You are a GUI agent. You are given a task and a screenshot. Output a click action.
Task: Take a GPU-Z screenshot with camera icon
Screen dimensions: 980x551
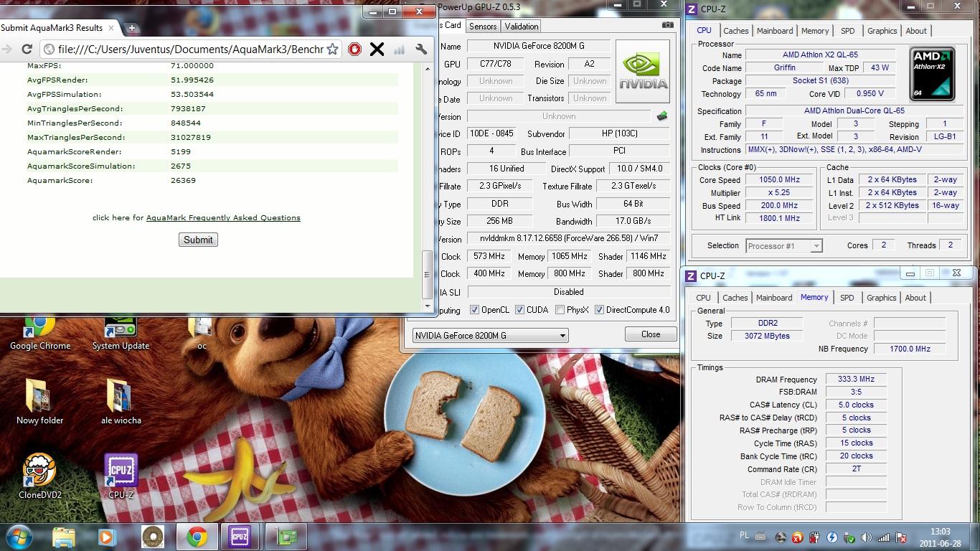667,25
